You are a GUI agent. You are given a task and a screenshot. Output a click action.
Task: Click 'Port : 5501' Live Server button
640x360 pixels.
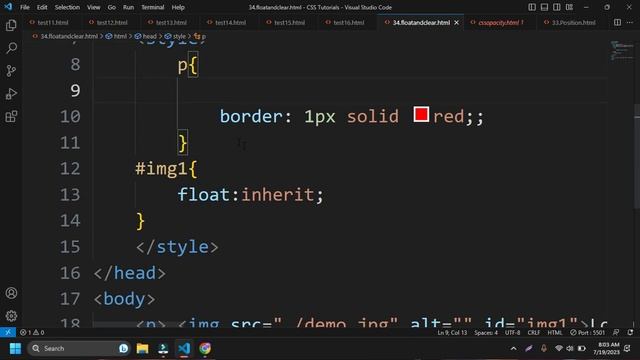tap(587, 333)
